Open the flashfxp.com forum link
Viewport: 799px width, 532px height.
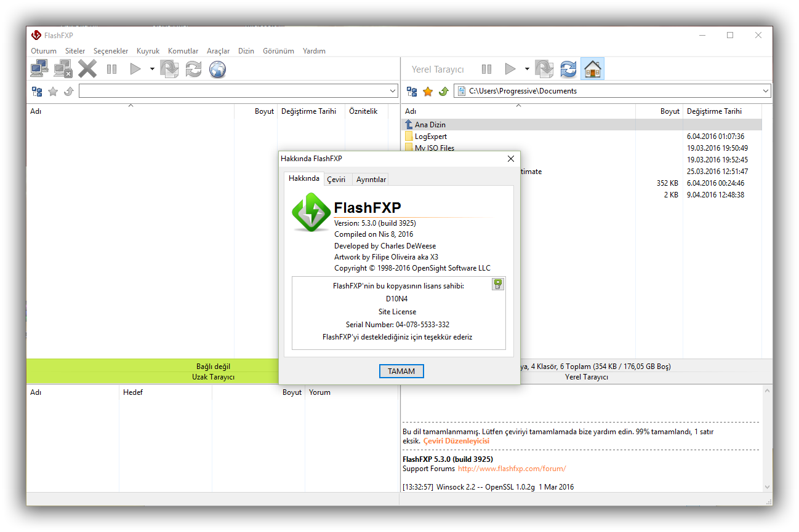click(x=512, y=469)
